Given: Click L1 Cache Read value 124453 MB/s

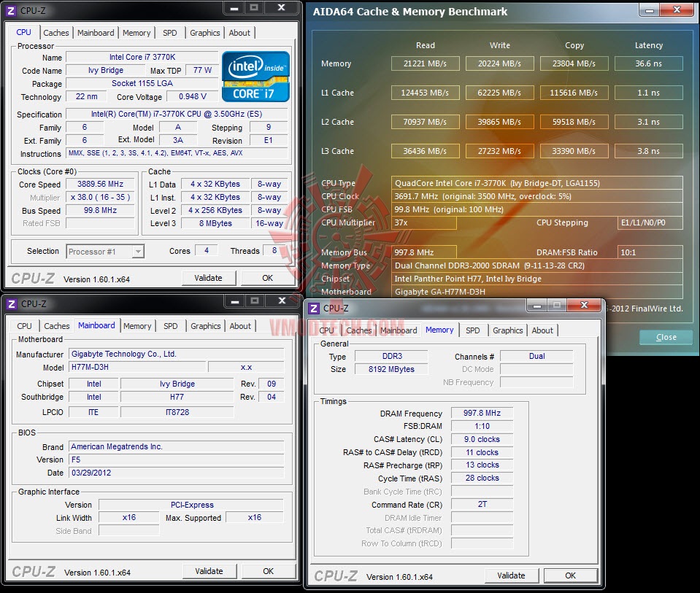Looking at the screenshot, I should (425, 93).
